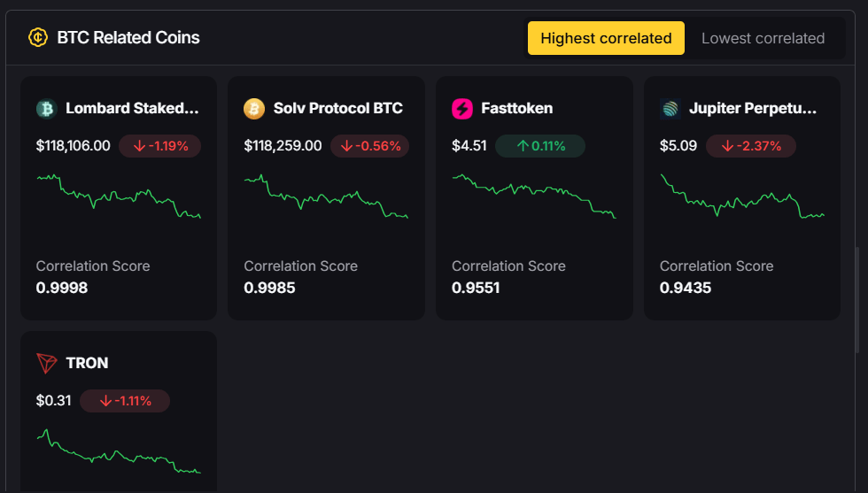Switch to the Highest correlated tab
Image resolution: width=868 pixels, height=493 pixels.
(x=606, y=38)
